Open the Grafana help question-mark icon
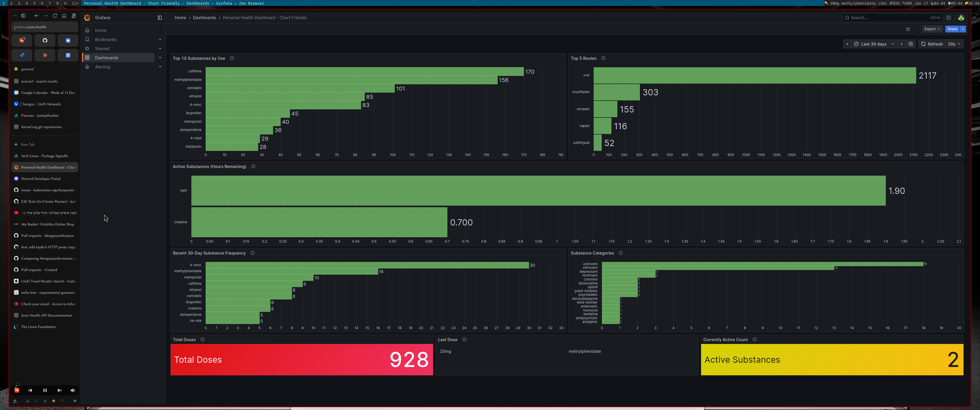Viewport: 980px width, 410px height. coord(948,17)
